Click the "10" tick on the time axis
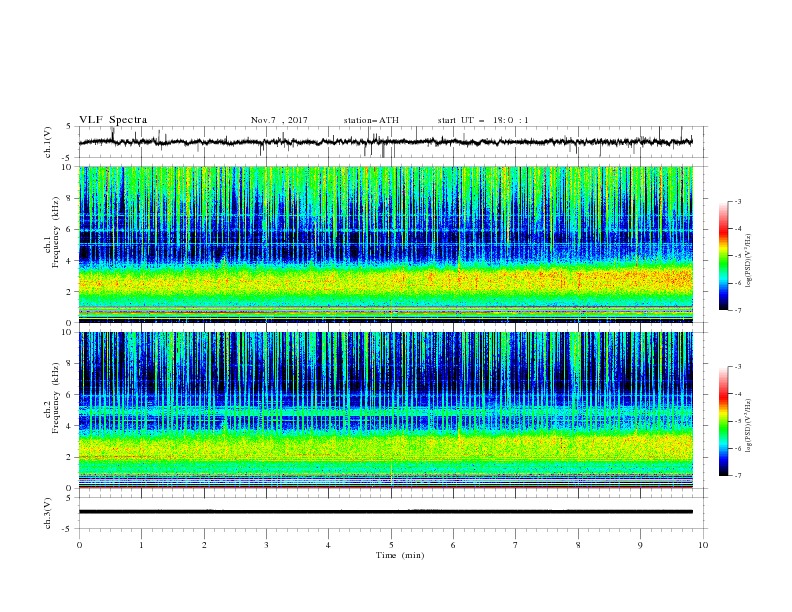 coord(703,545)
